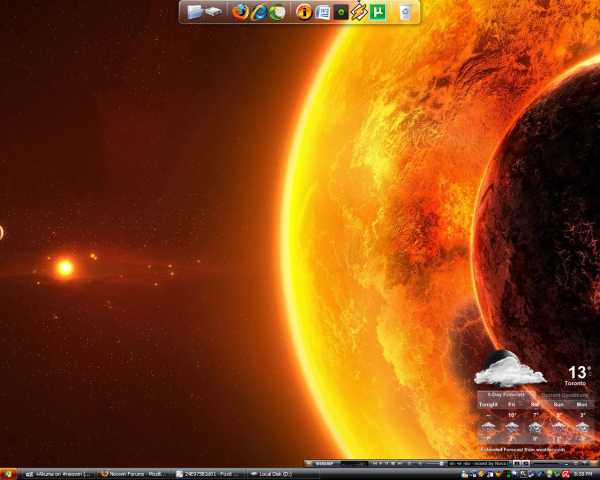This screenshot has width=600, height=480.
Task: Click the cloud and moon weather image
Action: click(x=509, y=368)
